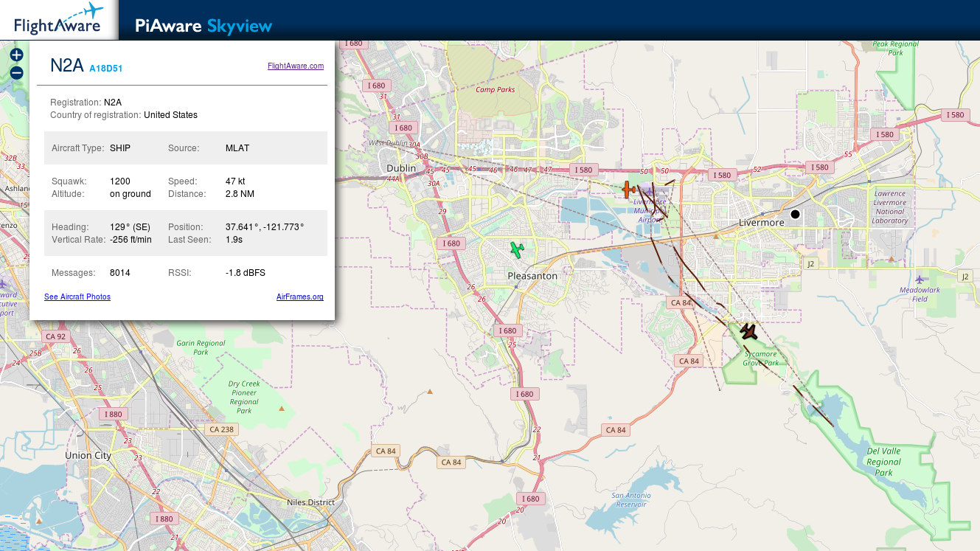Click the Heading value 129° (SE)
Screen dimensions: 980x551
coord(131,227)
